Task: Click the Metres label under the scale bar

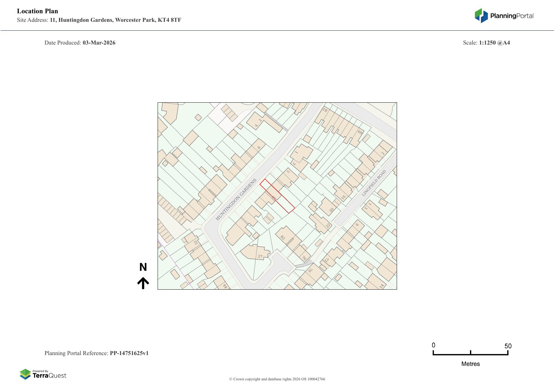Action: (470, 364)
